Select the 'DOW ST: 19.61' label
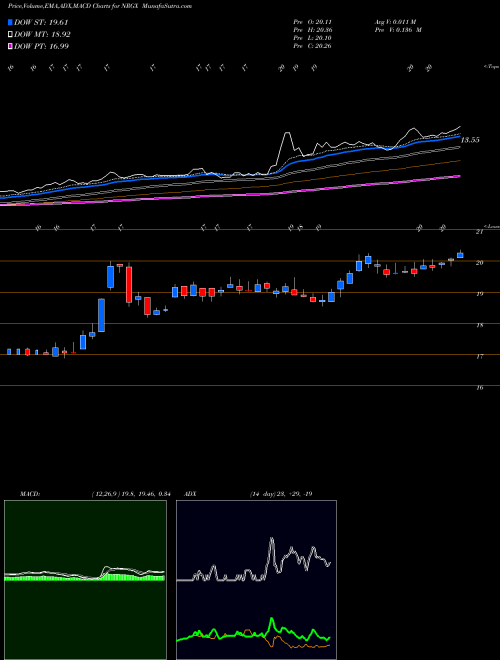The image size is (500, 660). (41, 22)
